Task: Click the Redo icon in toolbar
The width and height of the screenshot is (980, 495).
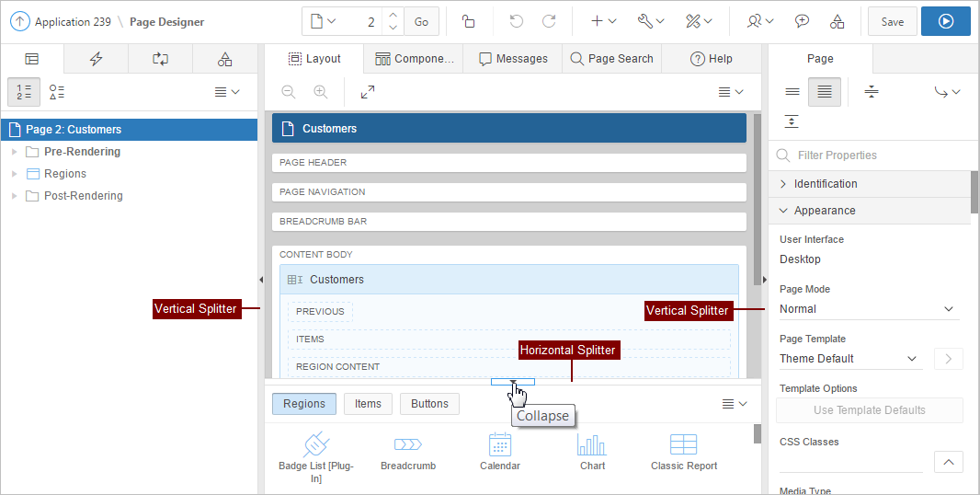Action: 549,21
